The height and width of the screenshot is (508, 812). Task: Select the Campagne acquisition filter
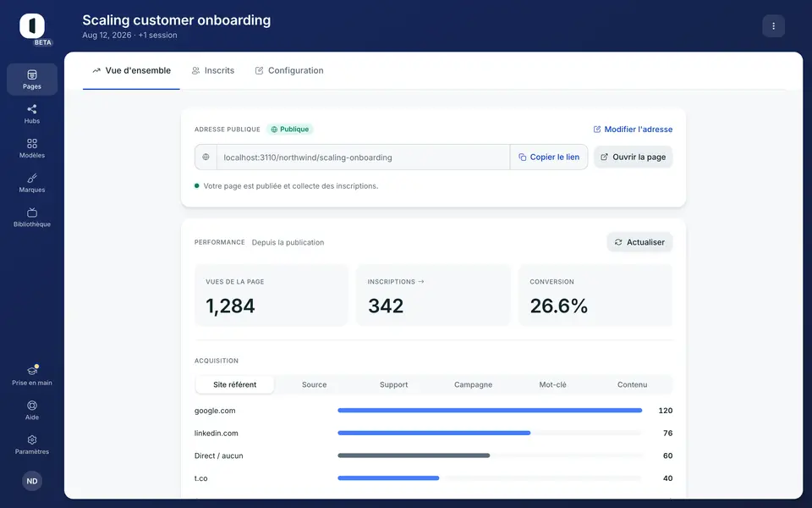(474, 384)
